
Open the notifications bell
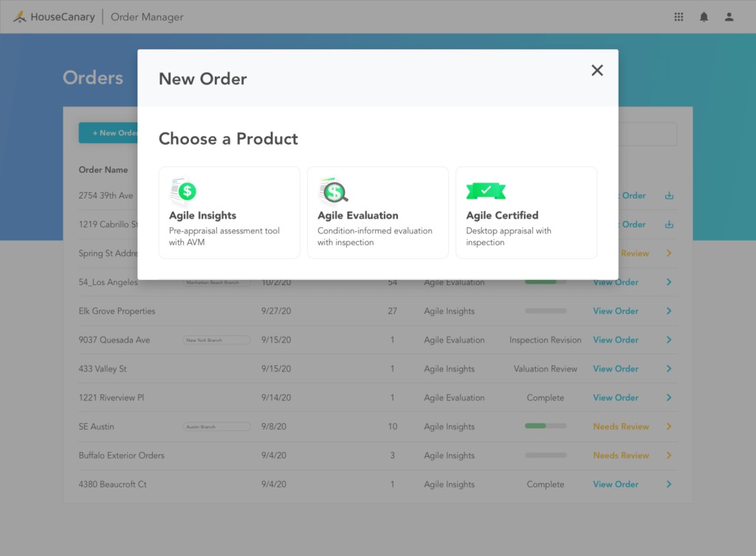tap(704, 17)
